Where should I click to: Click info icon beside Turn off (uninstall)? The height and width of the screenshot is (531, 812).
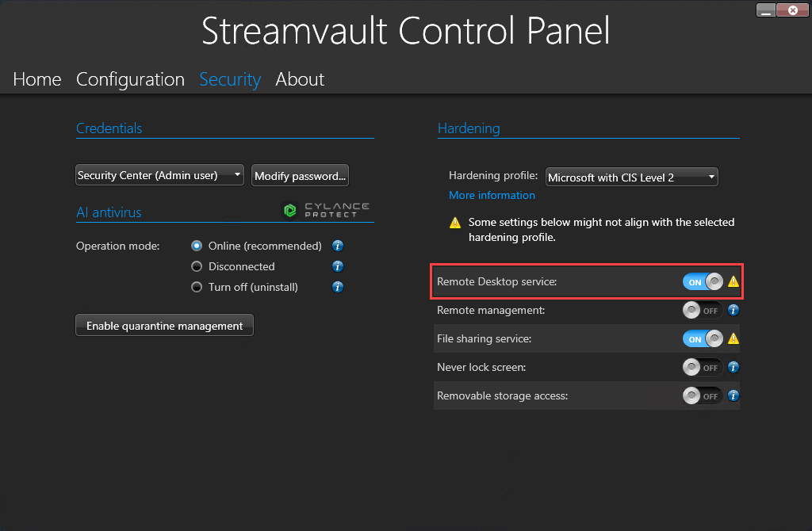(338, 287)
